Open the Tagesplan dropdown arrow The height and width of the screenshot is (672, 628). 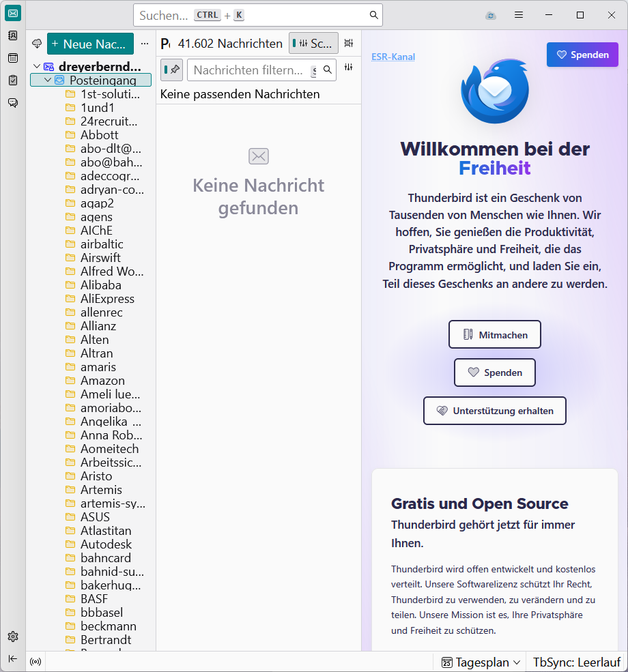point(517,662)
